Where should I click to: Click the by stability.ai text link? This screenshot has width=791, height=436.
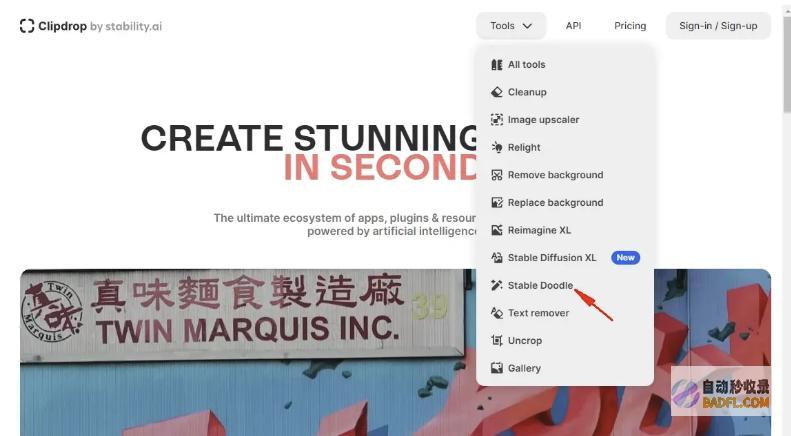point(126,26)
